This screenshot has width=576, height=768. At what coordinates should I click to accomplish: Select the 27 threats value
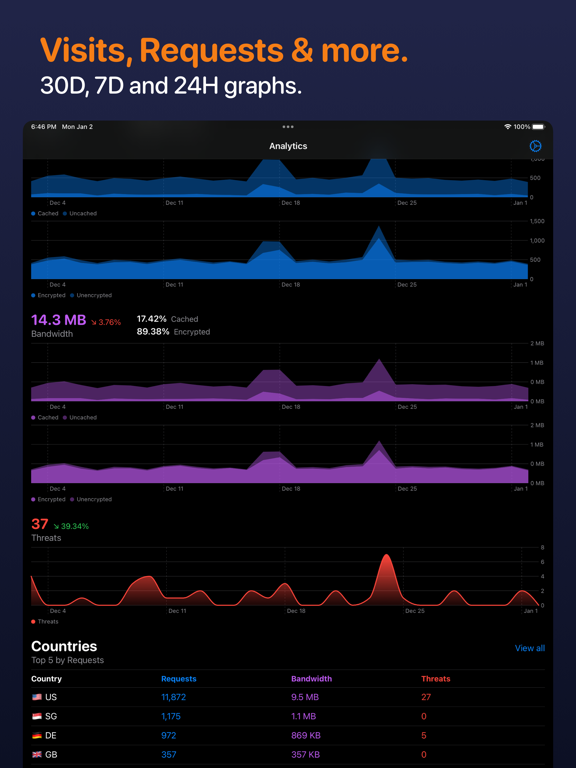click(x=426, y=697)
